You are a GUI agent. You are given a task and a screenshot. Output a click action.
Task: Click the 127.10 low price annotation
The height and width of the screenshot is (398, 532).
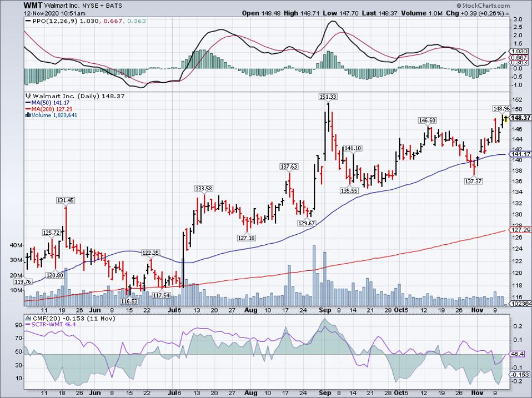(x=247, y=238)
